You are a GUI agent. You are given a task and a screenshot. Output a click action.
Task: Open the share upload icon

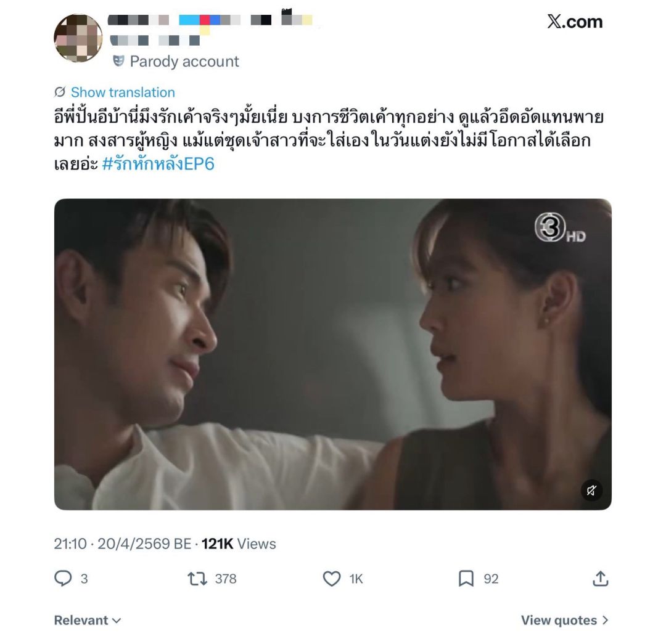(x=601, y=578)
